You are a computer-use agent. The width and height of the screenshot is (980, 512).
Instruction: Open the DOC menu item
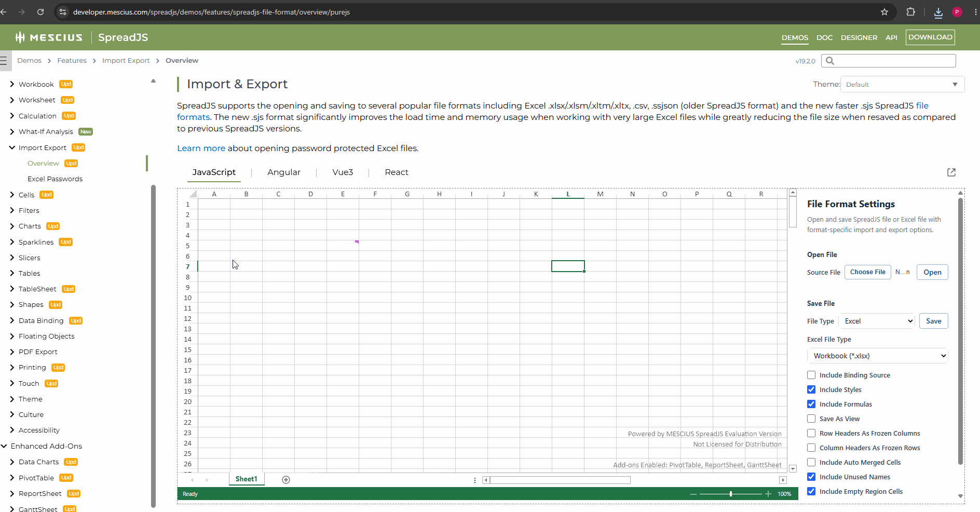824,37
